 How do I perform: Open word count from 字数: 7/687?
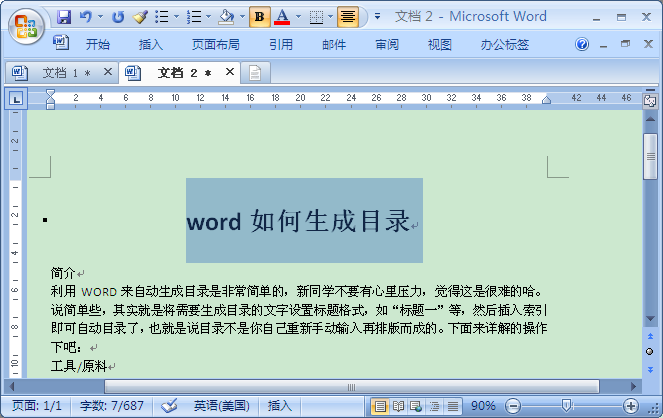point(112,406)
